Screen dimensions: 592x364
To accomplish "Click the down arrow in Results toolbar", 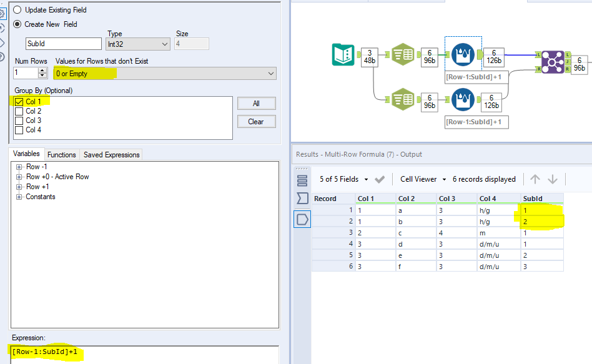I will tap(553, 179).
